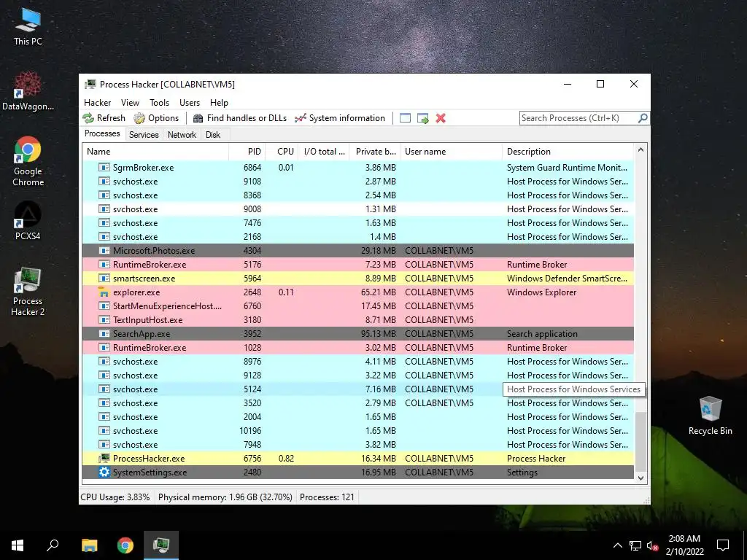The height and width of the screenshot is (560, 747).
Task: Open the Recycle Bin icon
Action: coord(710,415)
